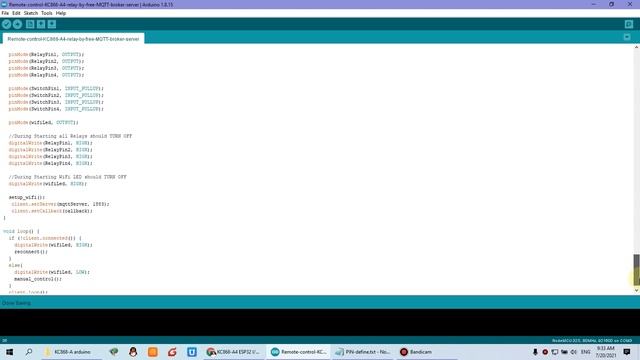The height and width of the screenshot is (360, 640).
Task: Click the client.setCallback(callback) line
Action: tap(52, 211)
